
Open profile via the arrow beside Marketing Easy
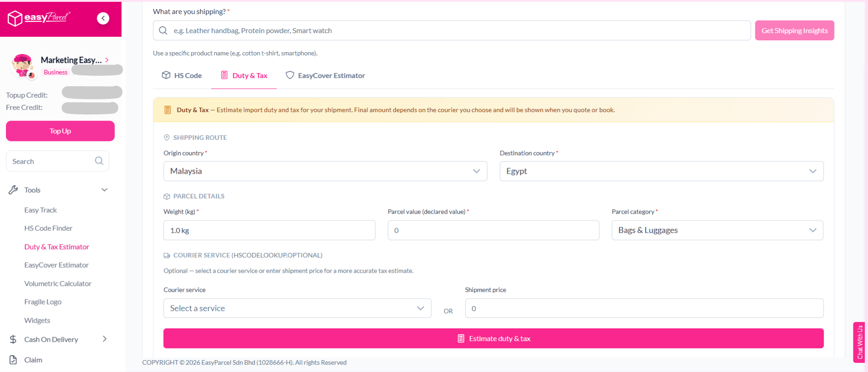[x=107, y=60]
